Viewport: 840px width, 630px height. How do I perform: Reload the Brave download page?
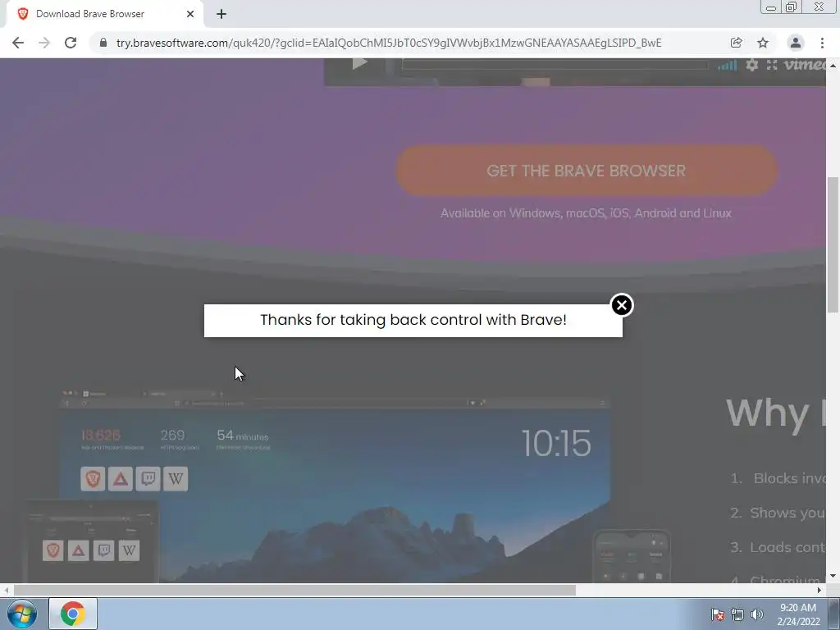(x=71, y=43)
